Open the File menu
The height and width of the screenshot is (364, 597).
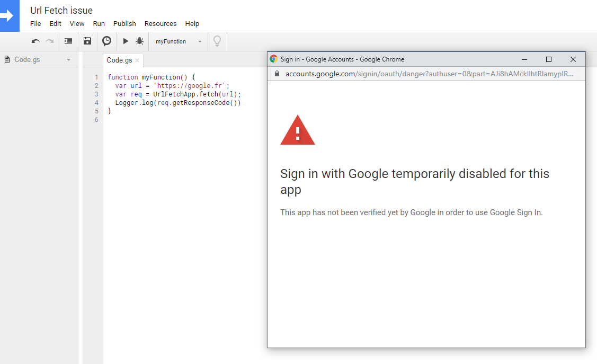point(35,23)
